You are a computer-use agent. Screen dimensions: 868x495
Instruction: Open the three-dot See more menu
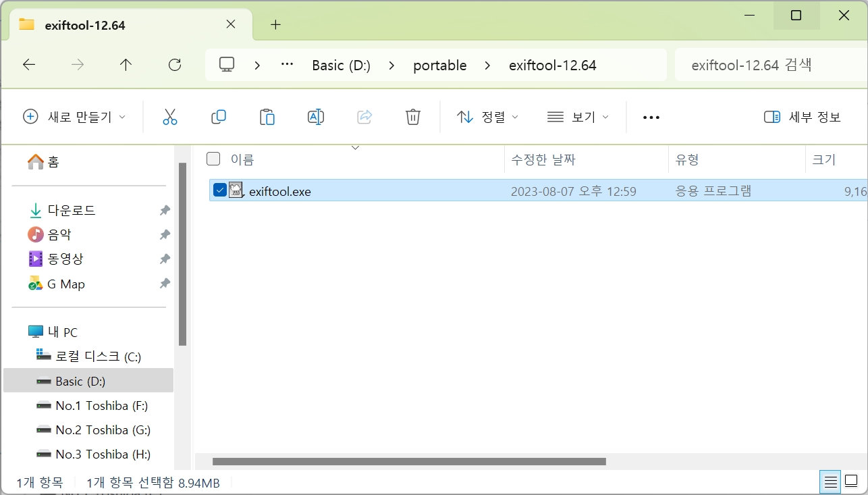pos(651,118)
